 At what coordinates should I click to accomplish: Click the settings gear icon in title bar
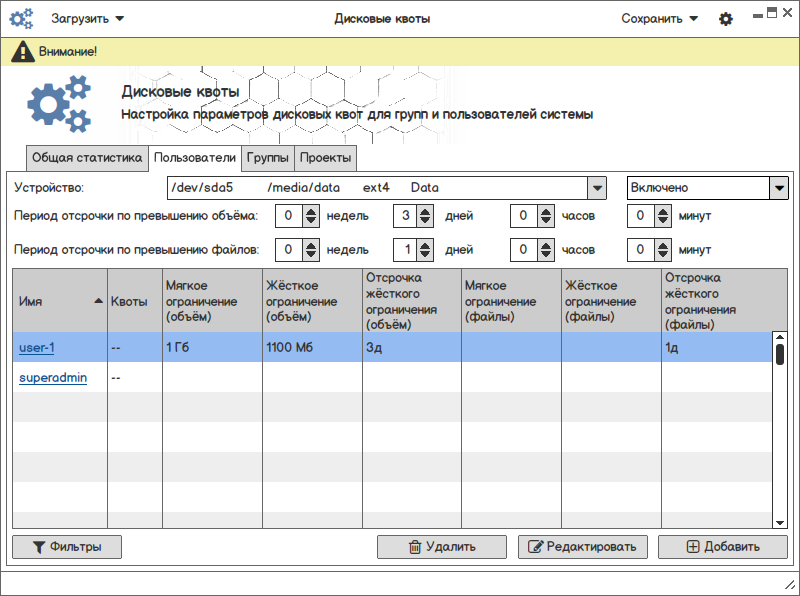tap(726, 19)
